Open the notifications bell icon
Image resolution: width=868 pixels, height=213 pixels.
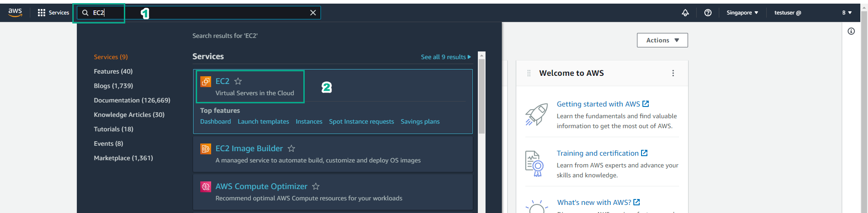click(x=685, y=13)
